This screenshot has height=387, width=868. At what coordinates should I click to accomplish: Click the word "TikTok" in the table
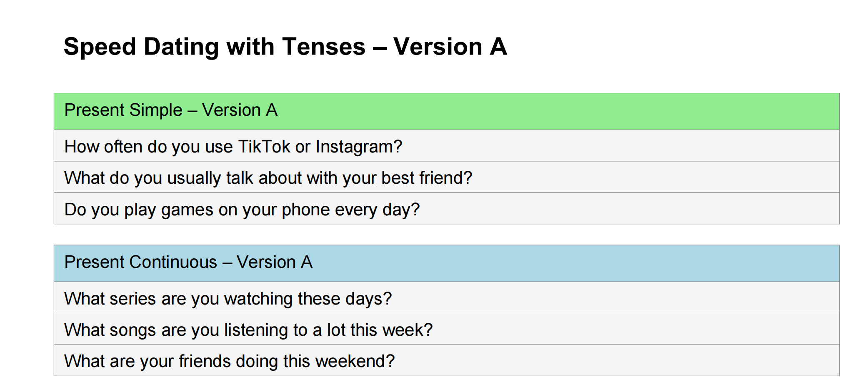click(264, 147)
